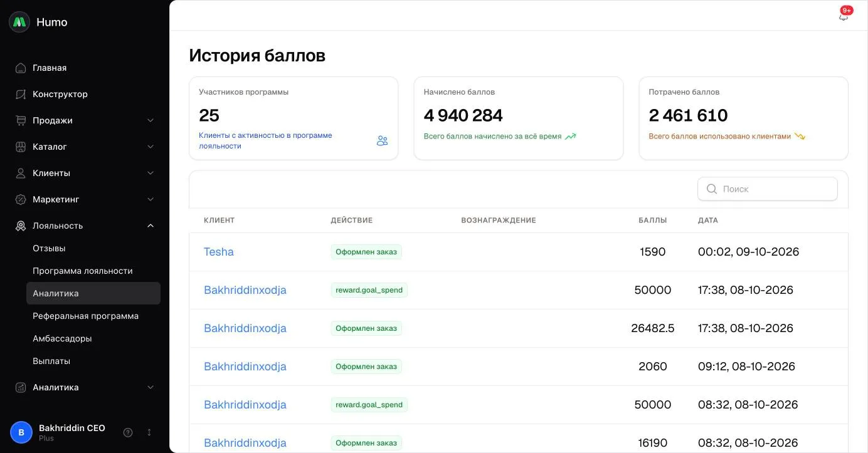Click the search magnifier icon

[712, 189]
